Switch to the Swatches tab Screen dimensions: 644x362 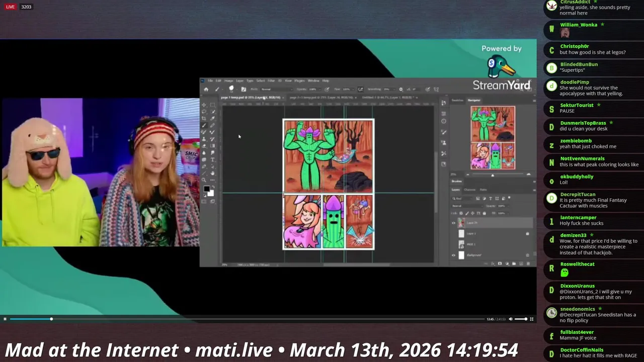[457, 100]
